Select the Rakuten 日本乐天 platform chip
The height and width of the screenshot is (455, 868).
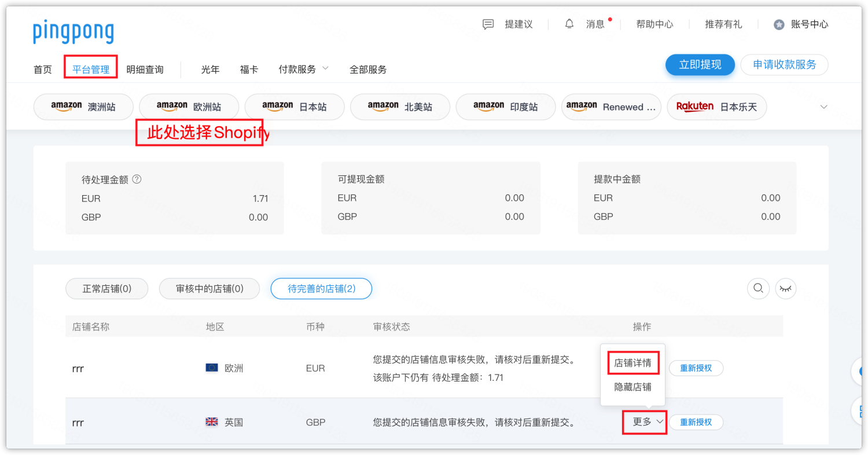pyautogui.click(x=716, y=107)
